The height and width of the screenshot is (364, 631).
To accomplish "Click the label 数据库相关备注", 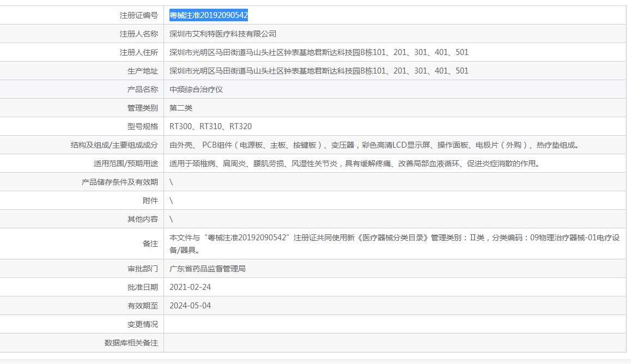I will click(x=131, y=343).
